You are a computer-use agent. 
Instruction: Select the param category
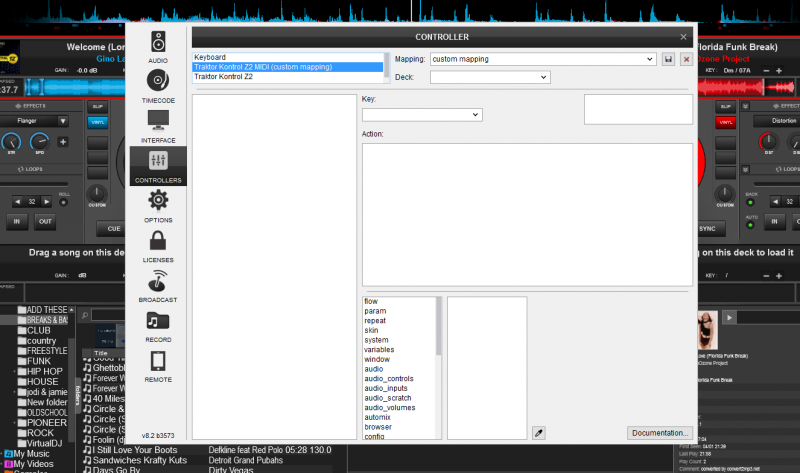click(375, 311)
